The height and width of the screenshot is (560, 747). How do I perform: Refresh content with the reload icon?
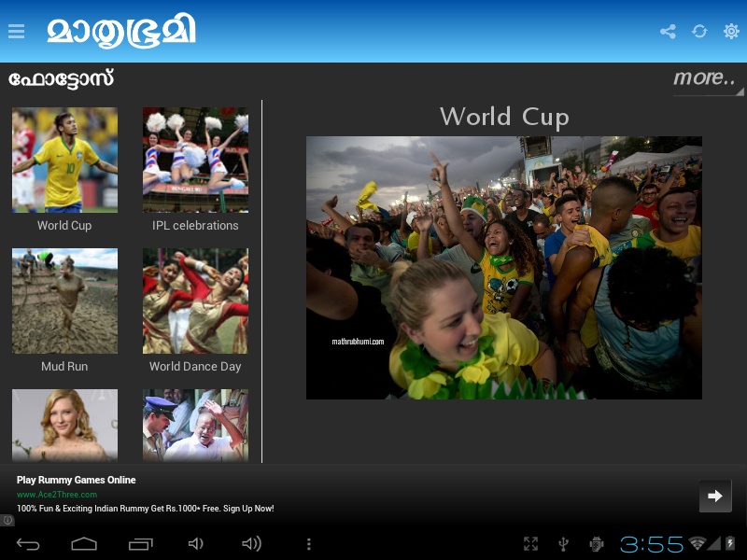pyautogui.click(x=699, y=32)
